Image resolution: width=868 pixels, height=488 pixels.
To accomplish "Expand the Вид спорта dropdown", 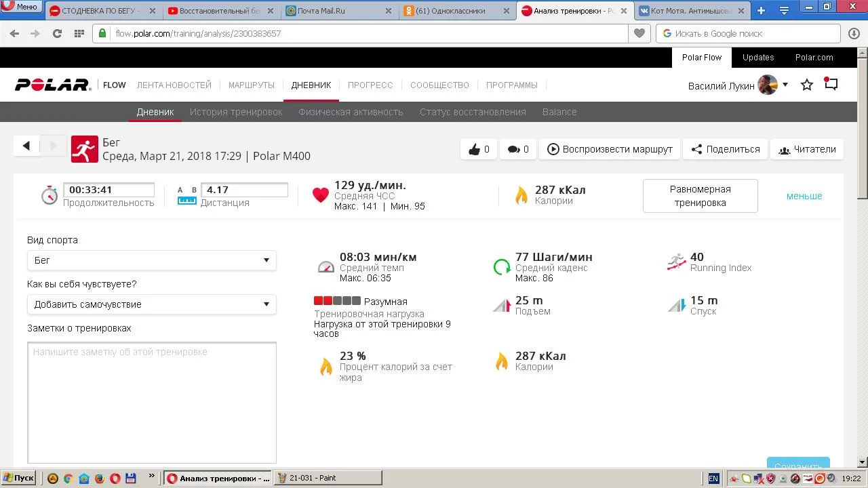I will tap(151, 260).
